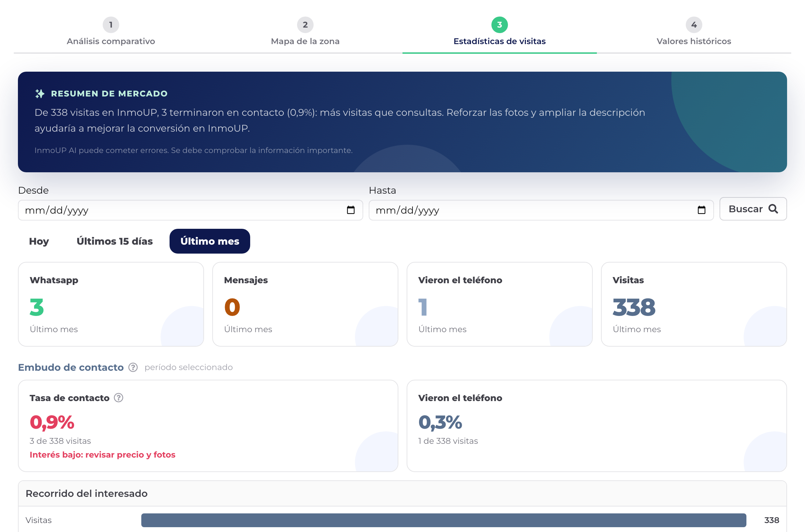The height and width of the screenshot is (532, 805).
Task: Click the InmoUP AI disclaimer text
Action: coord(194,151)
